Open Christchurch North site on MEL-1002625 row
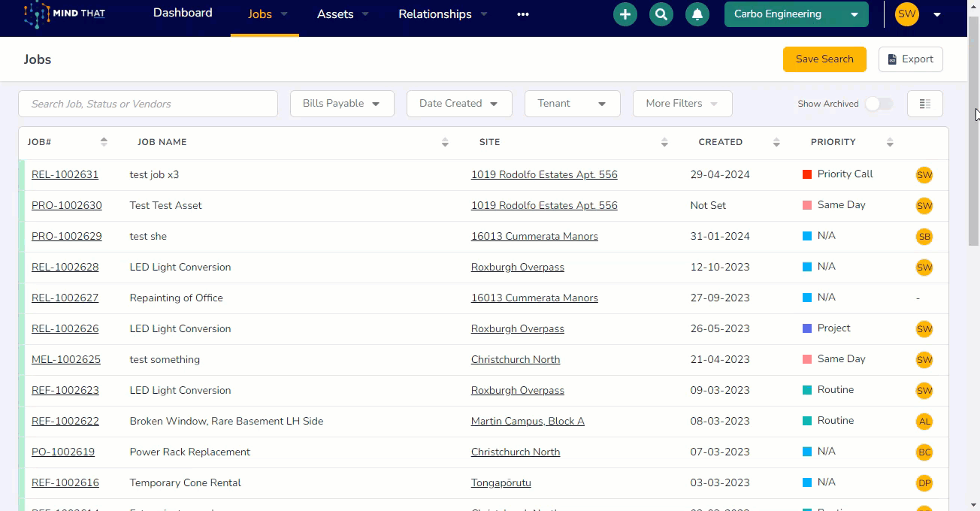Screen dimensions: 980x511 [x=516, y=360]
